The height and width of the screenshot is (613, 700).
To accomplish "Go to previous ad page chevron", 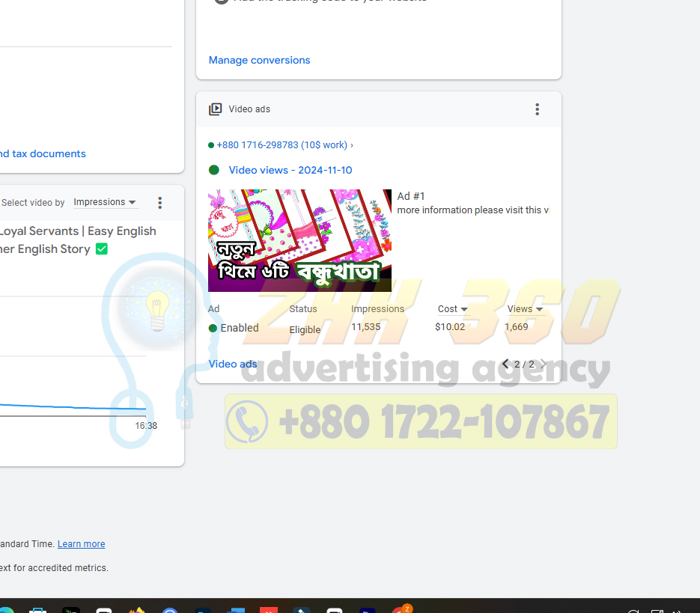I will pos(505,364).
